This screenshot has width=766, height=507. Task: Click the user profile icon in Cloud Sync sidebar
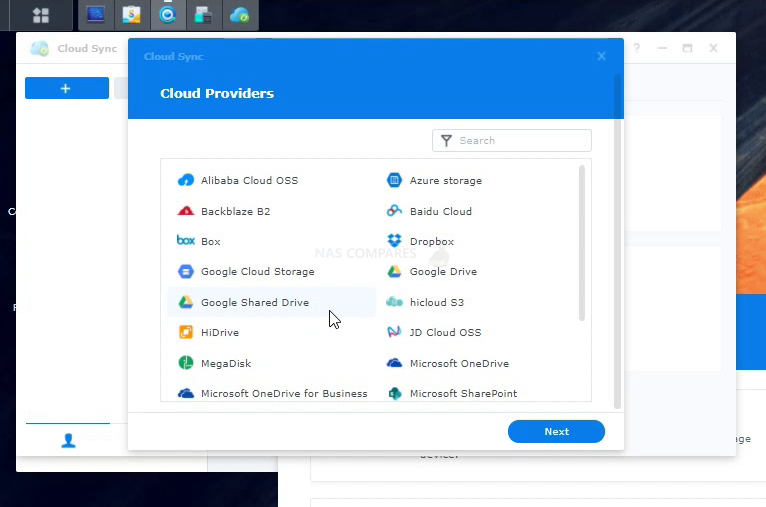click(68, 441)
